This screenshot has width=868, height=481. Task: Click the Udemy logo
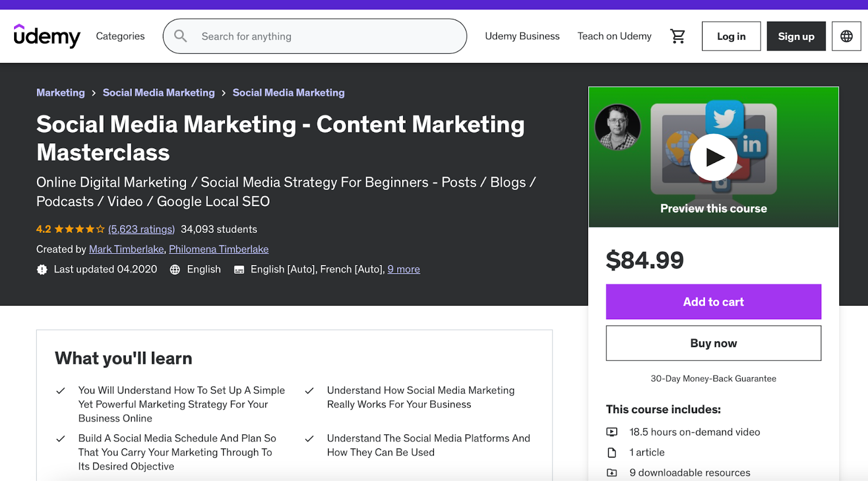[x=47, y=36]
